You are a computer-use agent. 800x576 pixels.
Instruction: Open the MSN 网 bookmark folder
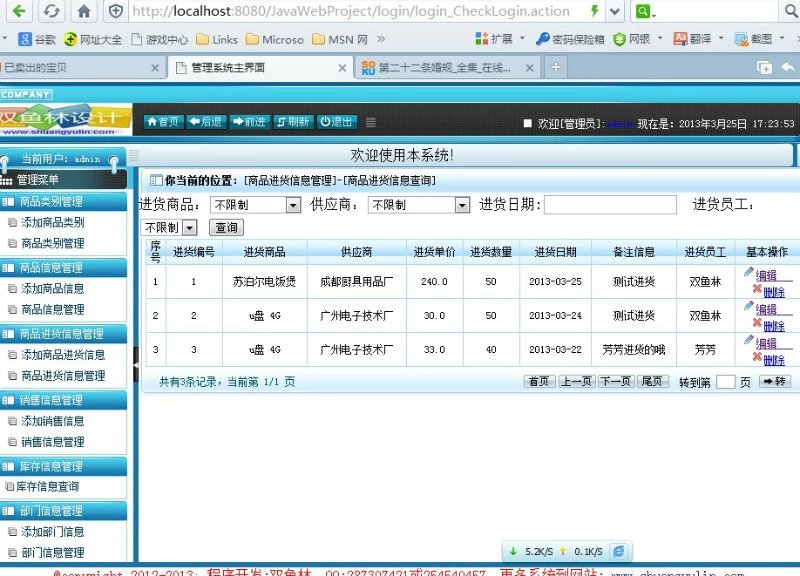pos(340,39)
